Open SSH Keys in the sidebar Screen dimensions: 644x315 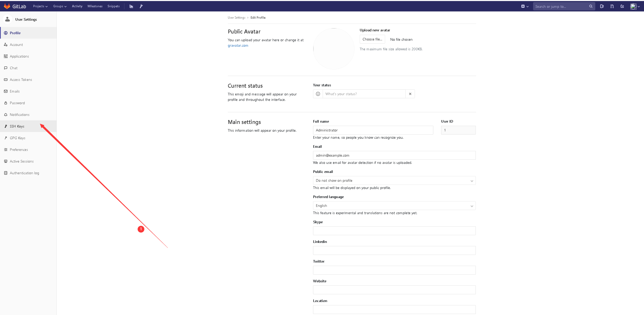point(17,126)
